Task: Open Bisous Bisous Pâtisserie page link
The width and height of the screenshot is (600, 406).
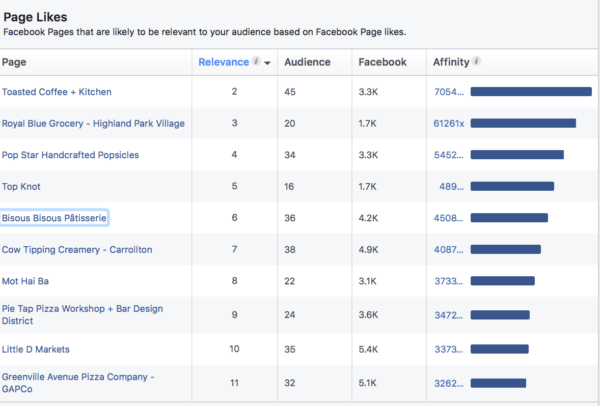Action: point(54,218)
